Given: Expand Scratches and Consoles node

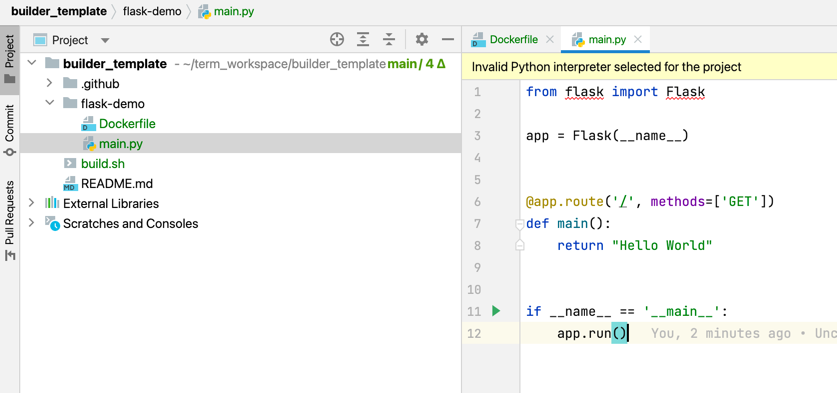Looking at the screenshot, I should pyautogui.click(x=31, y=223).
